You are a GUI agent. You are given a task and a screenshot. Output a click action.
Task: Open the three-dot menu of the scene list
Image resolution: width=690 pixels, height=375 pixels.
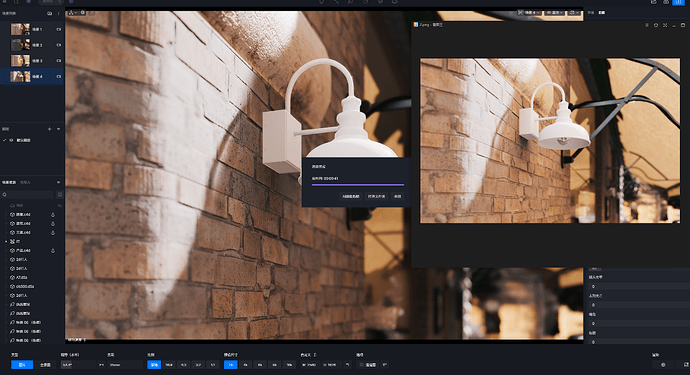59,14
